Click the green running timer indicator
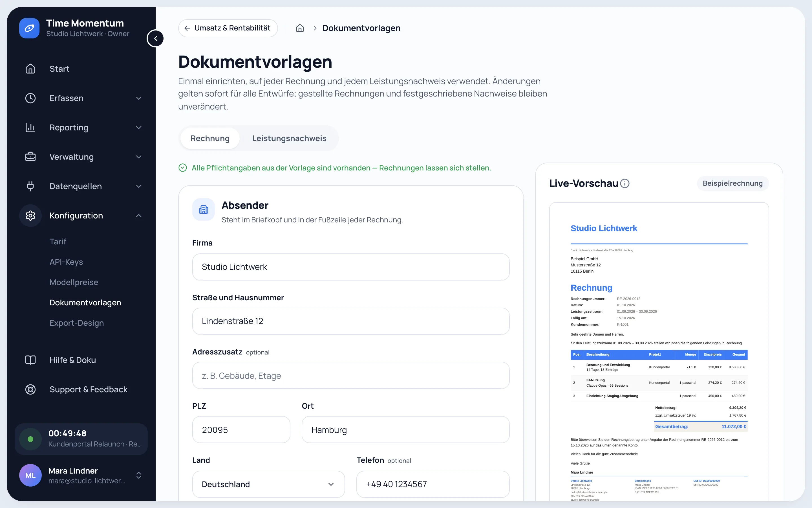812x508 pixels. [x=30, y=439]
